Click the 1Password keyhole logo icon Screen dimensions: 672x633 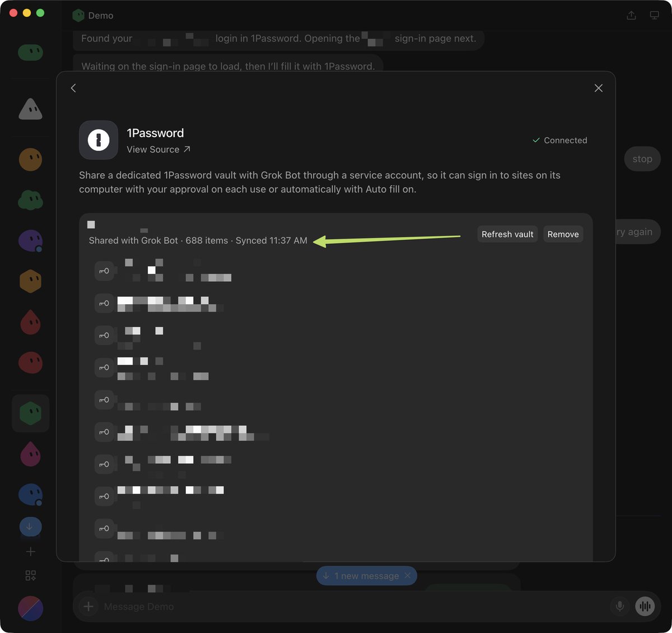pos(99,140)
